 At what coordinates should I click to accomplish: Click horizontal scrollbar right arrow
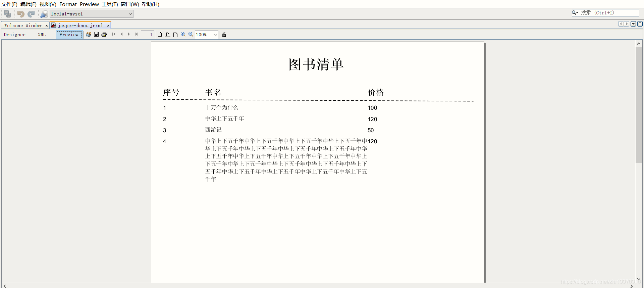[632, 286]
